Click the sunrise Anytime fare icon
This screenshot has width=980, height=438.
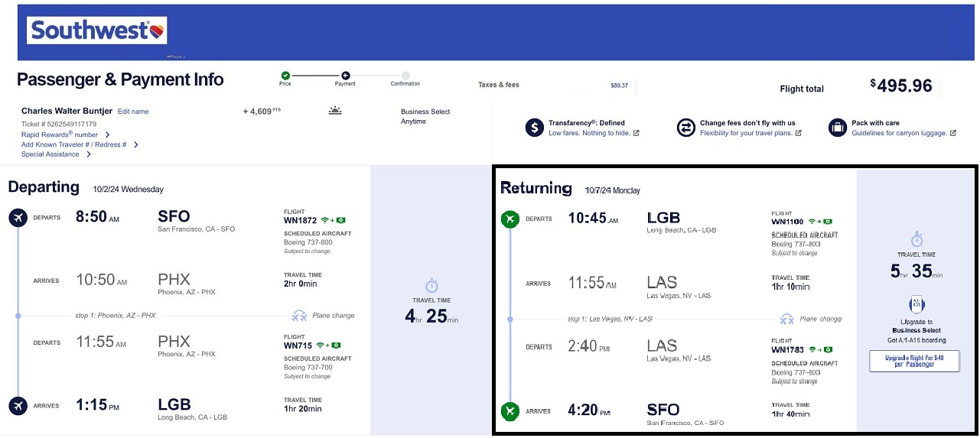click(335, 111)
